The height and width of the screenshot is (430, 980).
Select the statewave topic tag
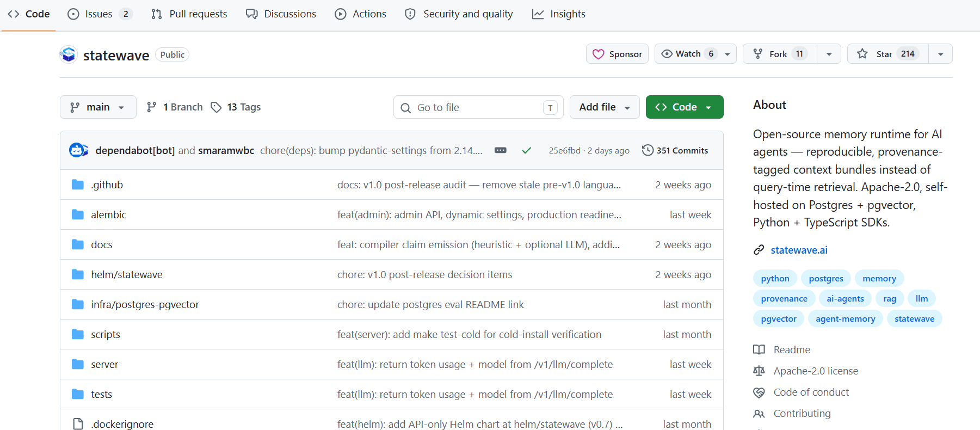[914, 319]
